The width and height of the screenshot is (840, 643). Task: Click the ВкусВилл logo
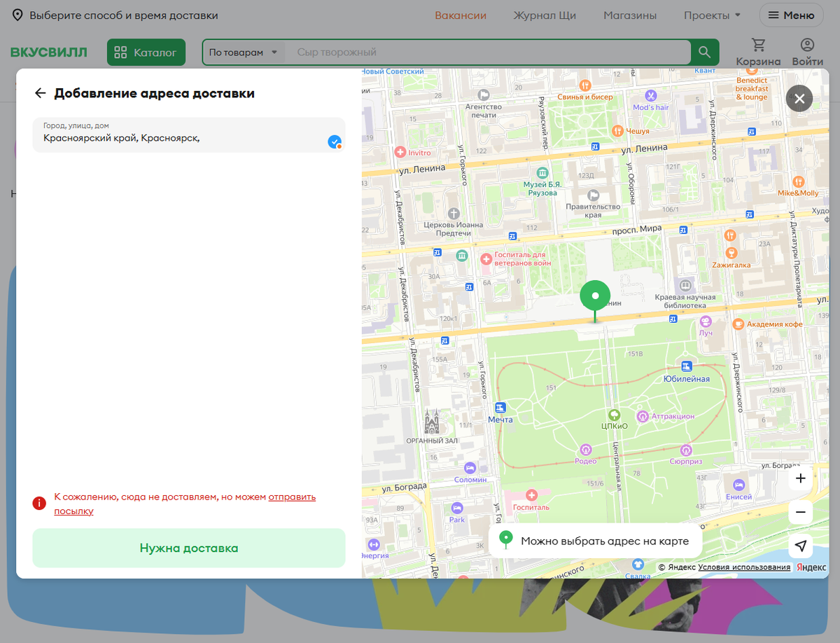point(49,53)
